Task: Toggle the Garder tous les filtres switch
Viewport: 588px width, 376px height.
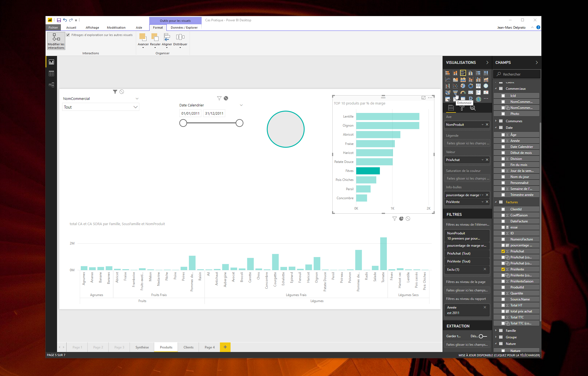Action: point(483,336)
